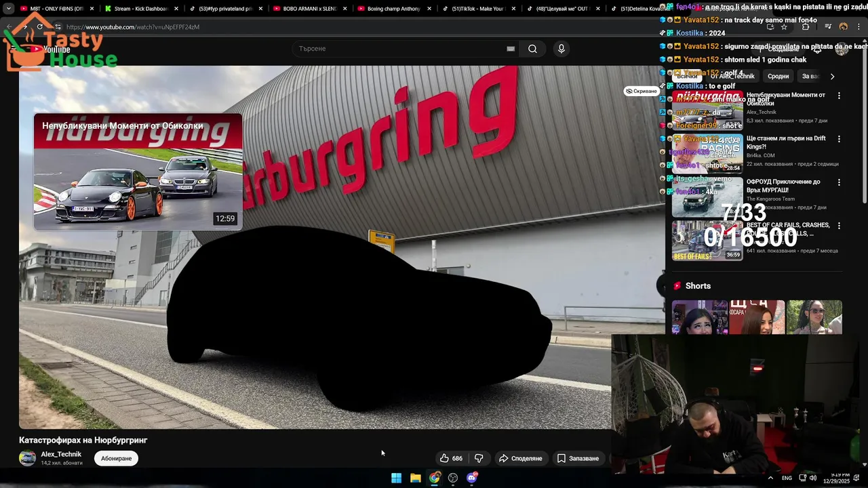
Task: Open the ОФРОУД Приключение до Връх МУРГАШ title
Action: [783, 186]
